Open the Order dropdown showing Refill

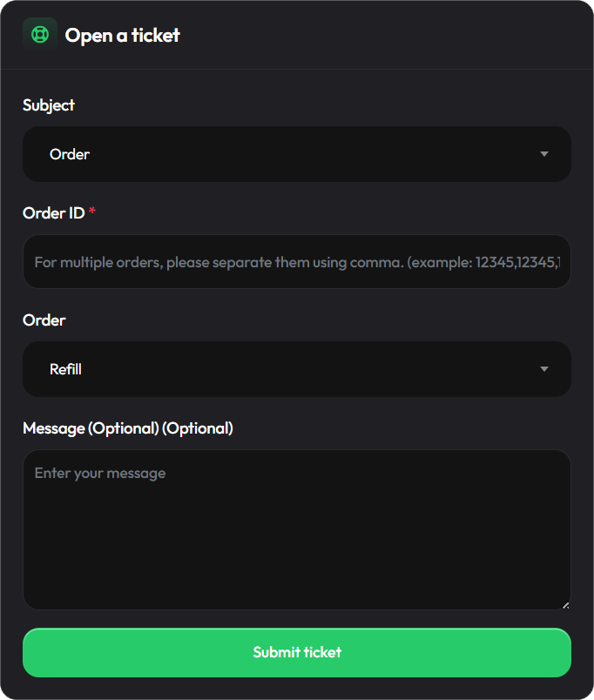(297, 369)
